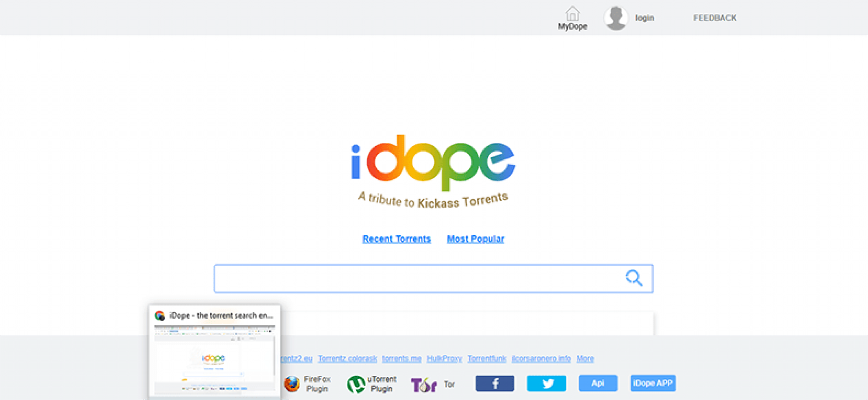Click the user avatar icon
868x400 pixels.
pyautogui.click(x=616, y=18)
